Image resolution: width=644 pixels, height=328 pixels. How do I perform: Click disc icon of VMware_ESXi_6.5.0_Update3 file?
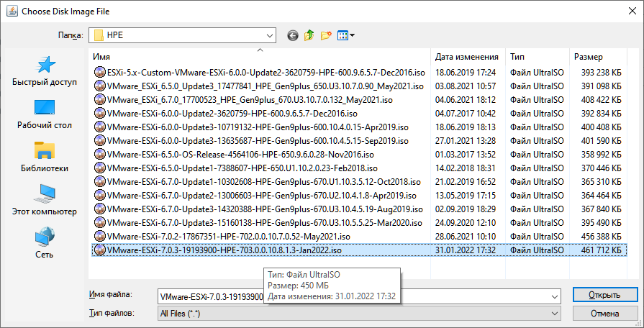coord(100,86)
